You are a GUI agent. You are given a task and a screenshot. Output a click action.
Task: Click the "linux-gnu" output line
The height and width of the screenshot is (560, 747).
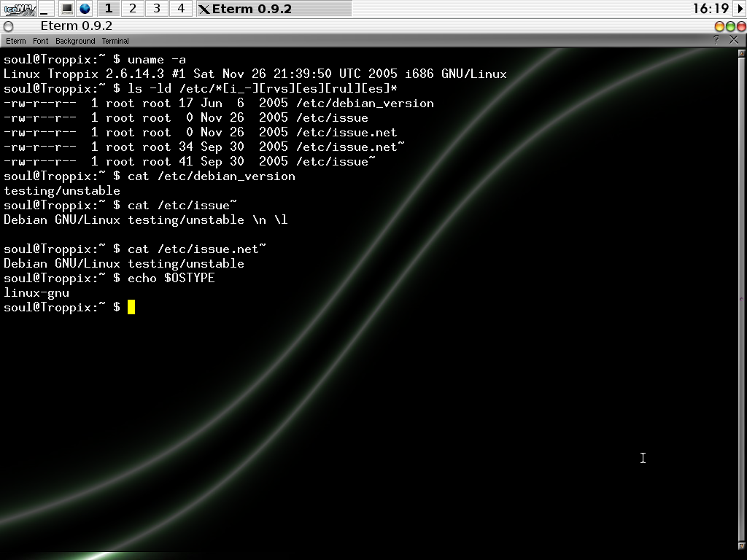click(x=36, y=293)
